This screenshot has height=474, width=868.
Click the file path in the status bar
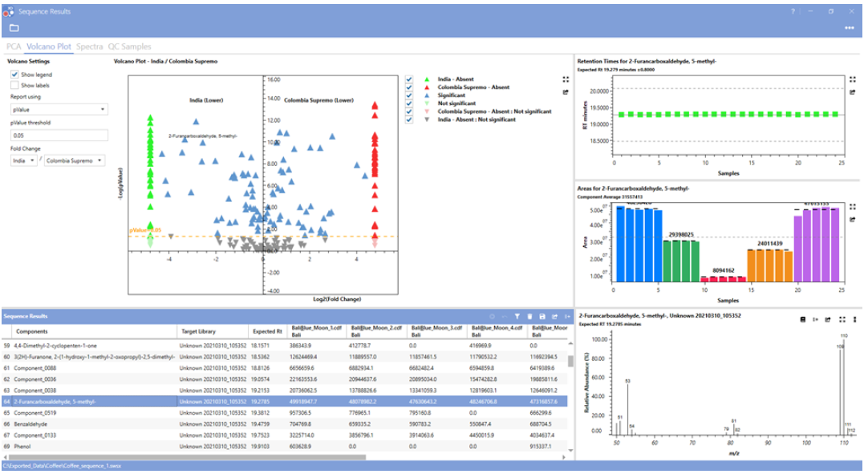click(x=62, y=466)
